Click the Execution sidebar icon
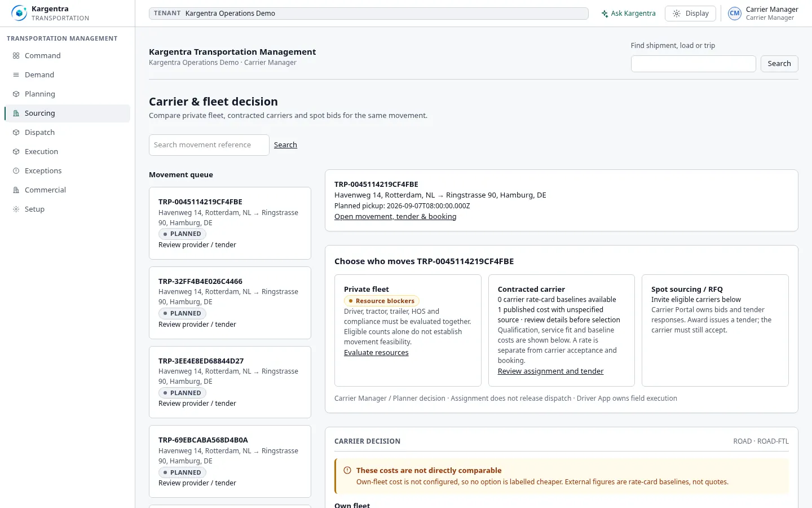 (16, 151)
